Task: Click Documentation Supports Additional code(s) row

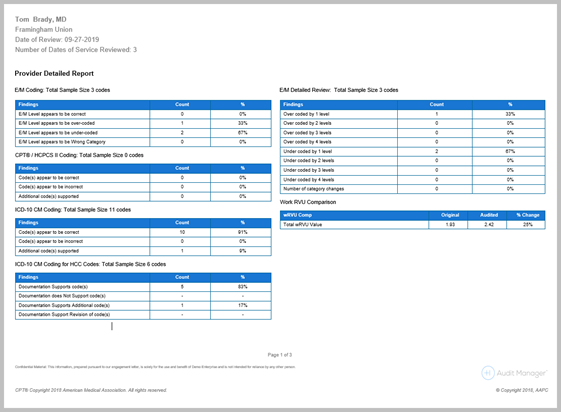Action: (x=143, y=305)
